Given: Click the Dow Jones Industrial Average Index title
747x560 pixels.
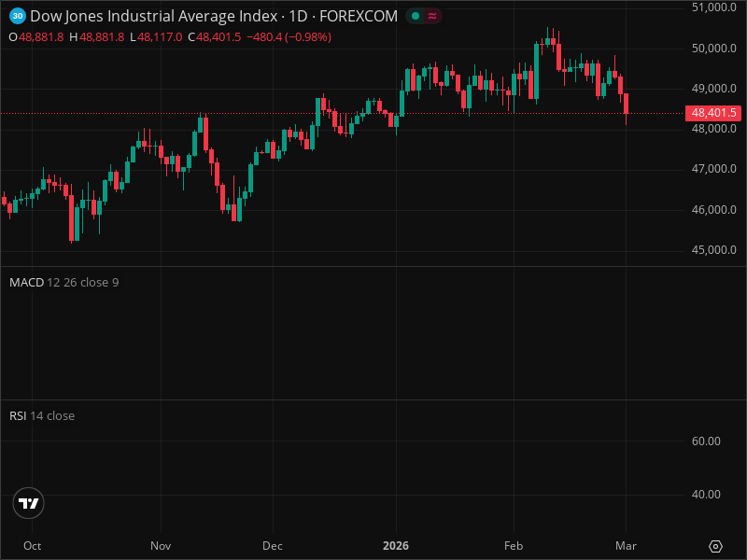Looking at the screenshot, I should [x=154, y=16].
